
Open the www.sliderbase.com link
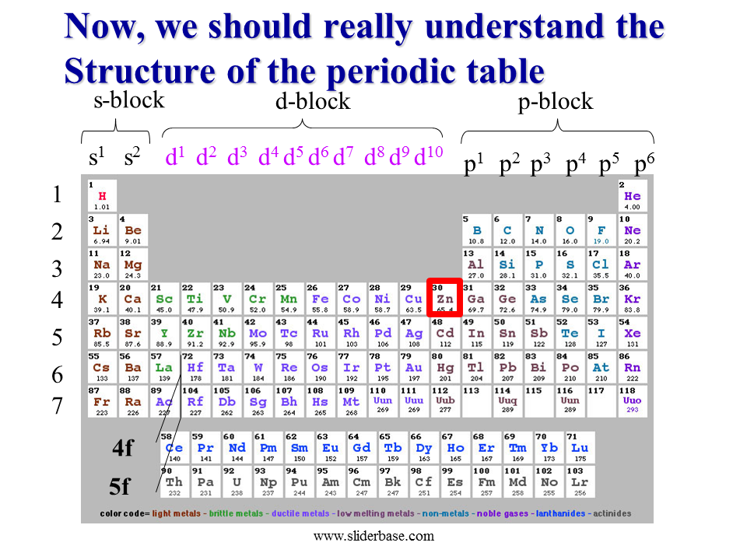click(373, 536)
